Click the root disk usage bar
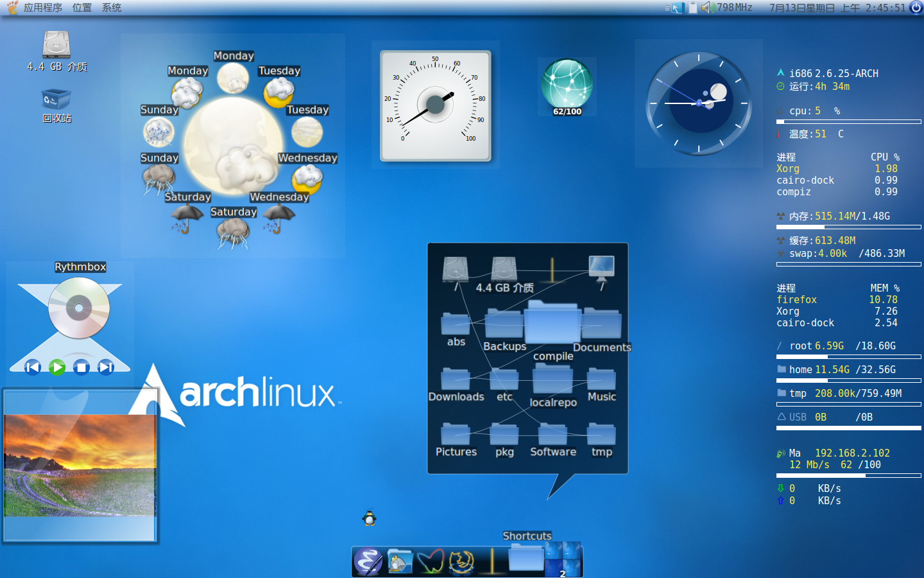 849,356
